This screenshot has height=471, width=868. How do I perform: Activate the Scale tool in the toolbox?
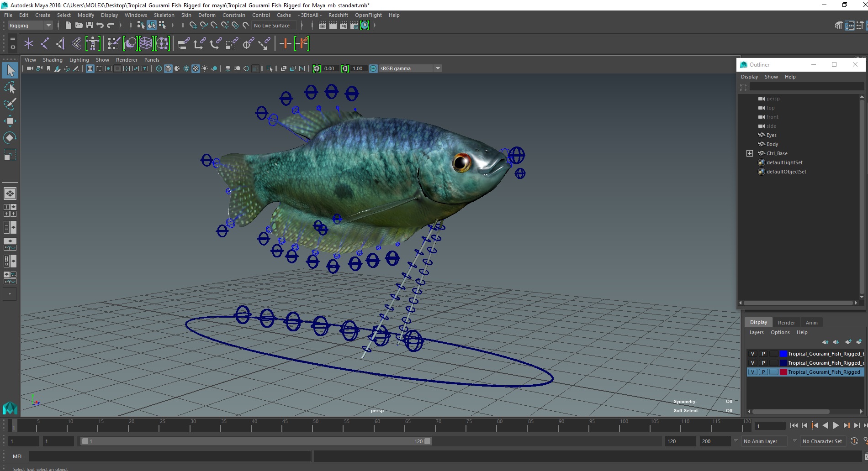10,155
